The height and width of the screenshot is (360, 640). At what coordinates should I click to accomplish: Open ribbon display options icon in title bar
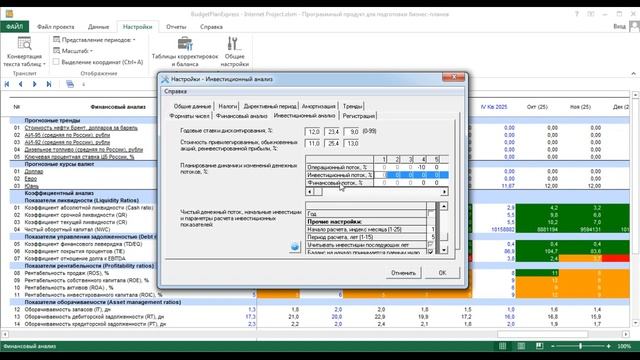[591, 14]
